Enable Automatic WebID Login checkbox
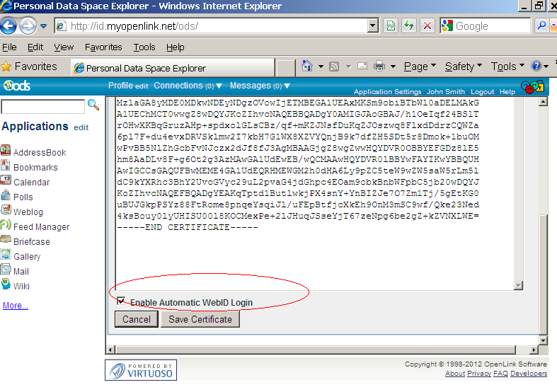Viewport: 557px width, 392px height. (122, 301)
